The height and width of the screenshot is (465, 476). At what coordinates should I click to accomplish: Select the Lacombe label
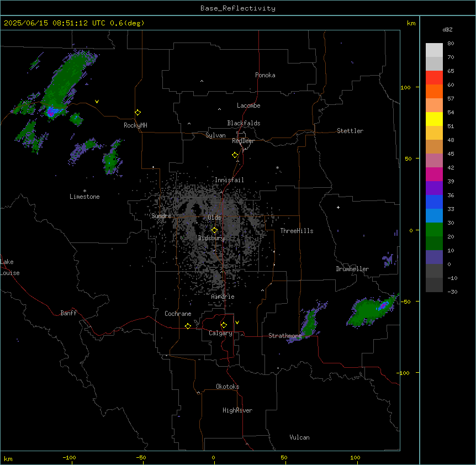[248, 105]
